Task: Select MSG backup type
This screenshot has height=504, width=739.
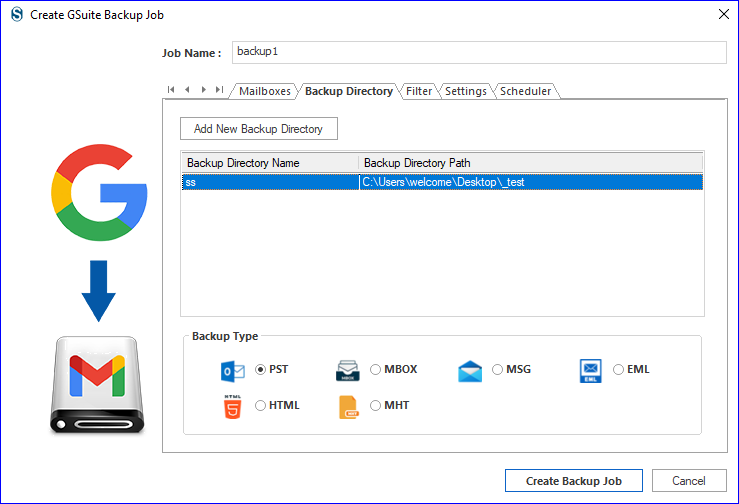Action: pos(497,370)
